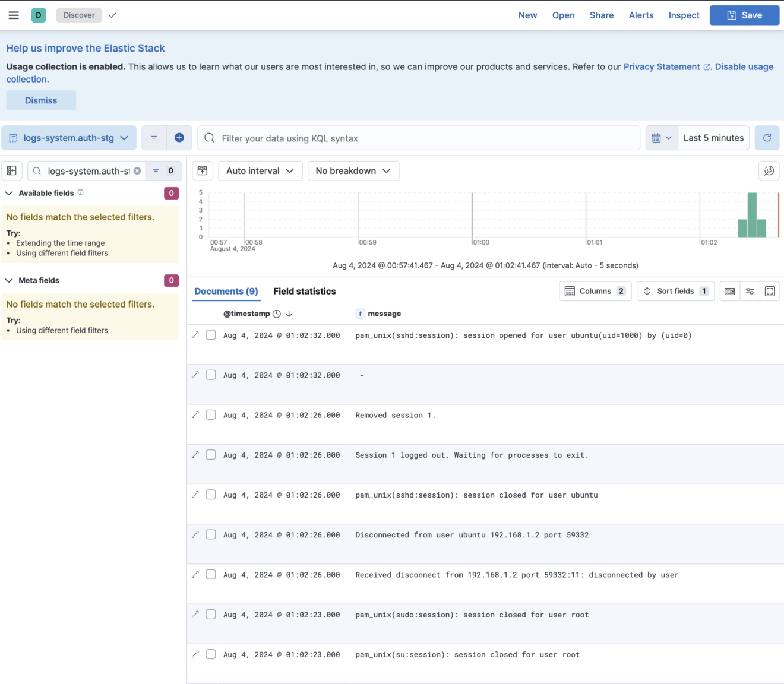Dismiss the usage collection banner
The height and width of the screenshot is (684, 784).
40,100
